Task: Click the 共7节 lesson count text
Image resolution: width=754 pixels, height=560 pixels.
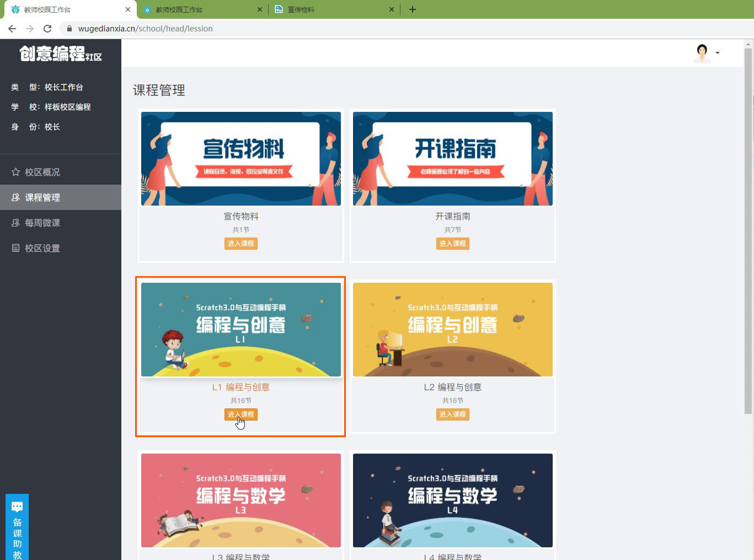Action: coord(453,230)
